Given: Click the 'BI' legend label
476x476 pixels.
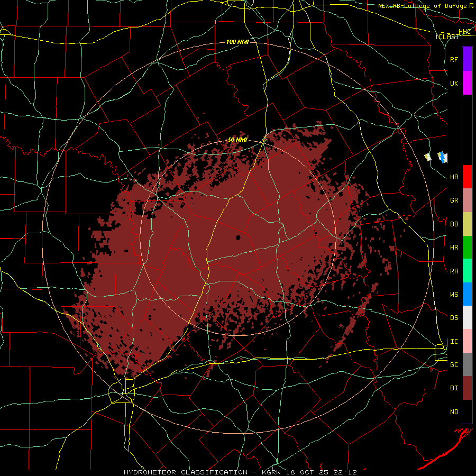Looking at the screenshot, I should click(x=454, y=388).
